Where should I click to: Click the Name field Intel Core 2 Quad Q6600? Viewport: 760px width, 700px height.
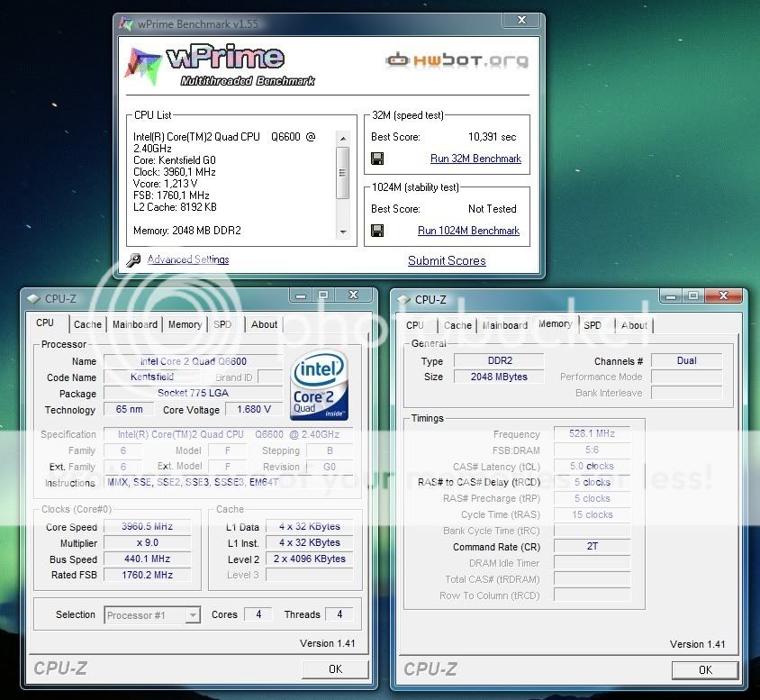click(194, 361)
